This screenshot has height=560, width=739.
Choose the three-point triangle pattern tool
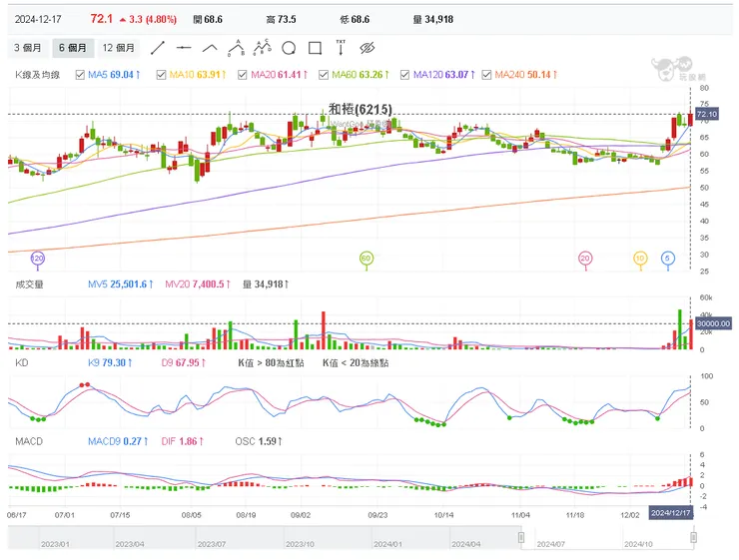(x=237, y=48)
